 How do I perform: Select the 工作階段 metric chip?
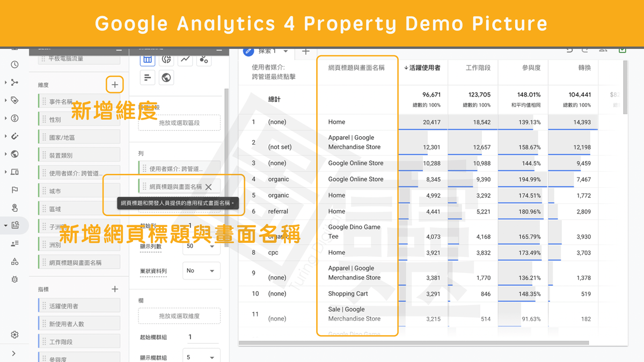(x=79, y=342)
